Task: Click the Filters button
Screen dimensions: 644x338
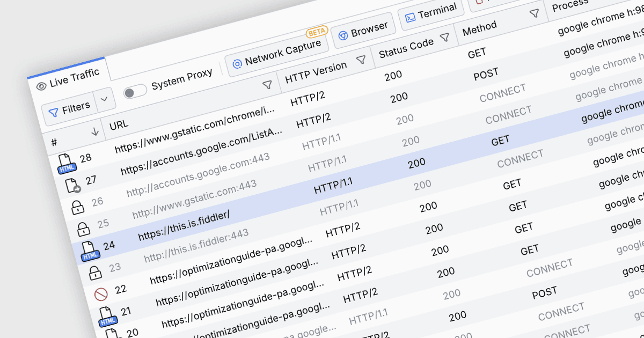Action: click(x=70, y=109)
